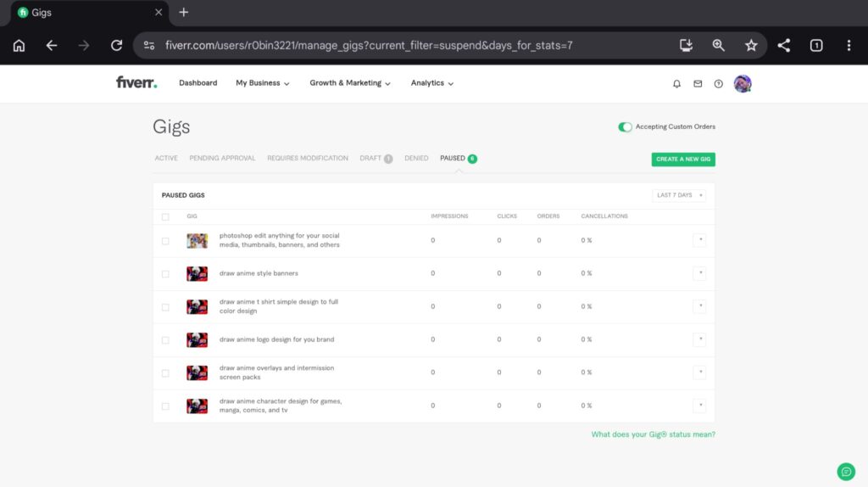Screen dimensions: 868x487
Task: Open actions dropdown for the photoshop edit gig
Action: pos(699,240)
